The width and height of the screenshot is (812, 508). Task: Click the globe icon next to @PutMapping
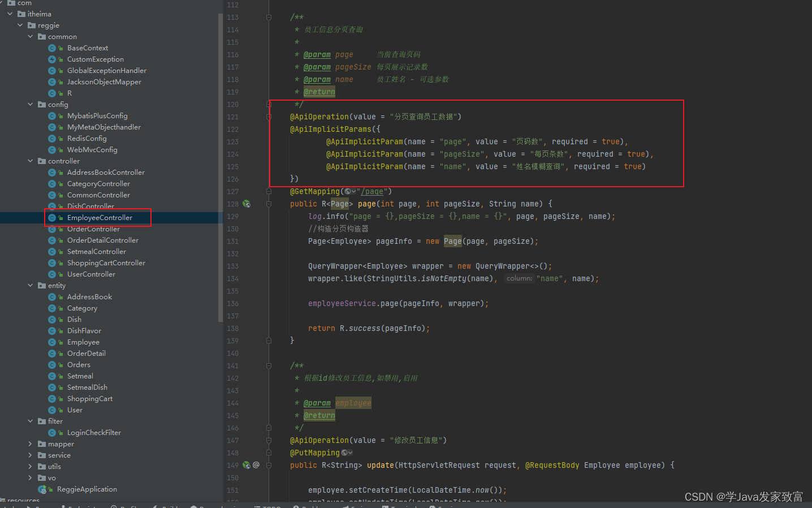coord(345,453)
